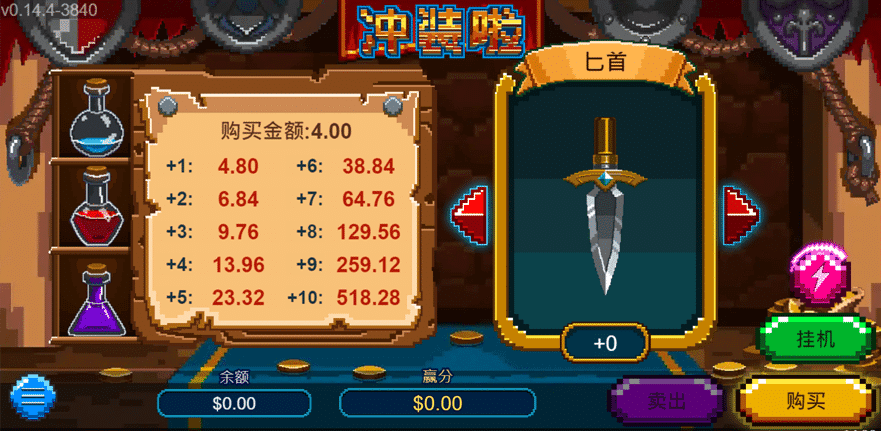Click the 赢分 win amount field
Image resolution: width=881 pixels, height=431 pixels.
click(x=438, y=403)
